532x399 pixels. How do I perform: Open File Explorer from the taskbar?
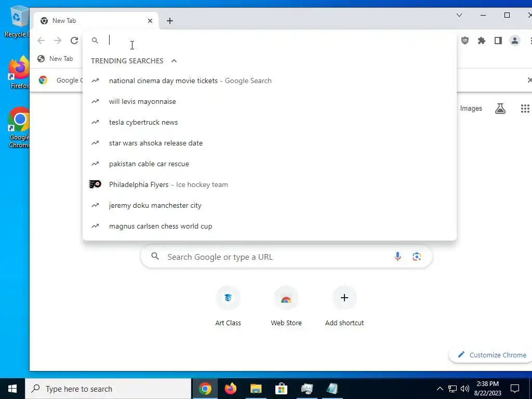256,389
